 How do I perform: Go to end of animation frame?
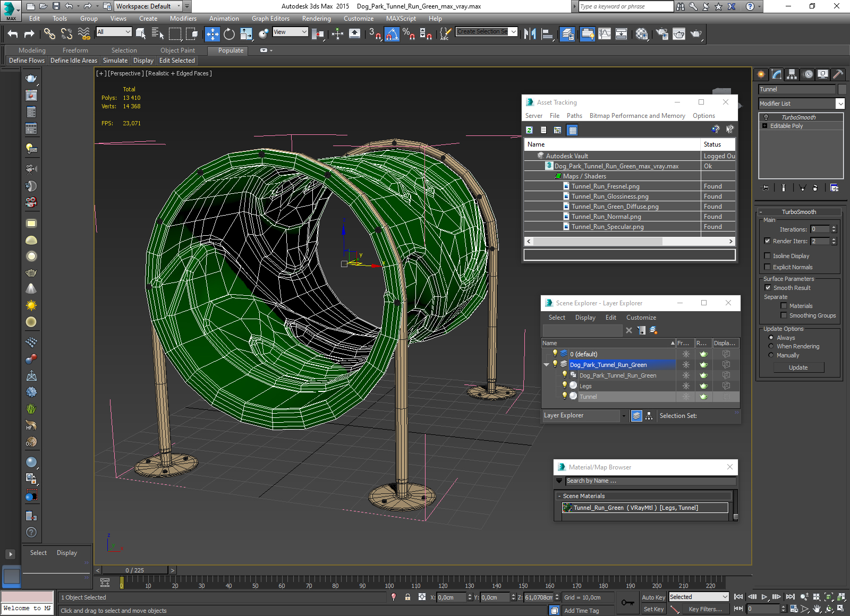(790, 597)
